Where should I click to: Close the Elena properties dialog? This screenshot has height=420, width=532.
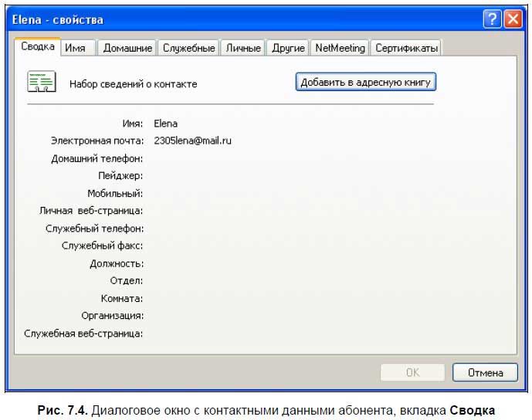(513, 19)
